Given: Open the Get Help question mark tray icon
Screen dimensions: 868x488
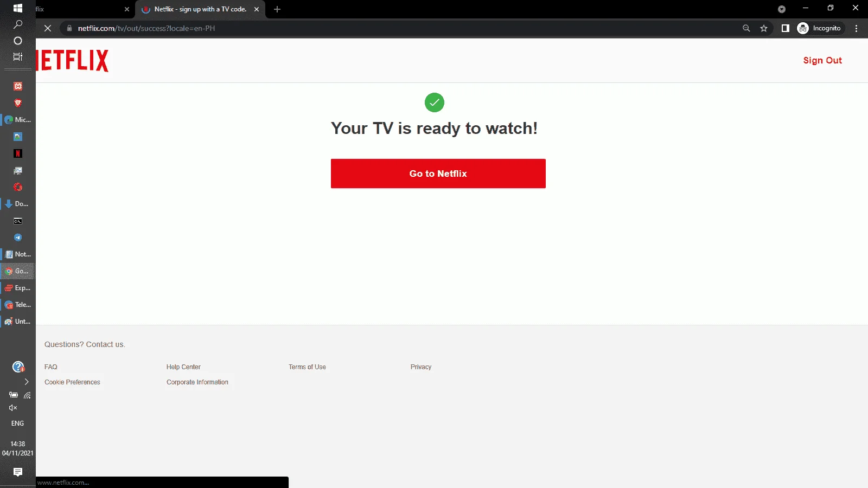Looking at the screenshot, I should [18, 367].
